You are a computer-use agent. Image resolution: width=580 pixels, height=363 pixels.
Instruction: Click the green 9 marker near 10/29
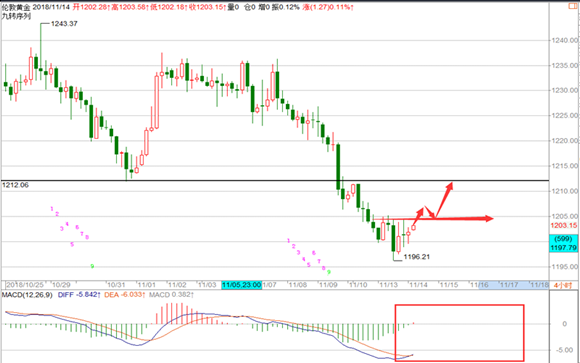pos(92,266)
